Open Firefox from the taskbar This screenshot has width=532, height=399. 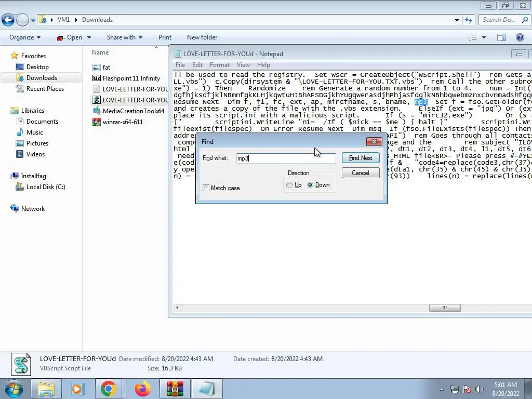(x=143, y=389)
